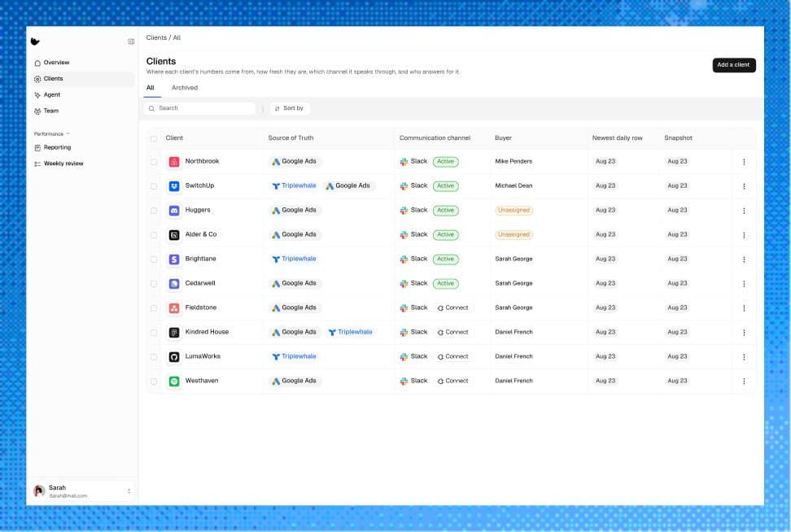This screenshot has width=791, height=532.
Task: Open LumaWorks' three-dot row menu
Action: (744, 357)
